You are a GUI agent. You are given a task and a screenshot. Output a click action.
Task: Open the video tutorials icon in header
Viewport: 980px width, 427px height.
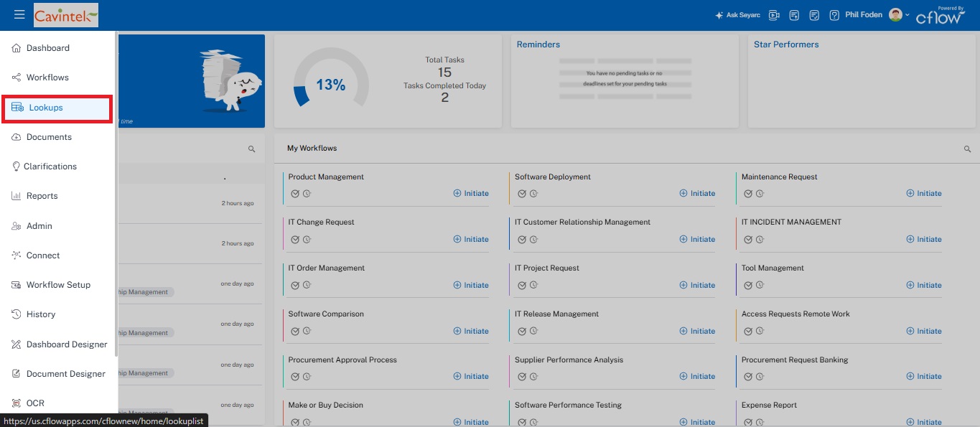pyautogui.click(x=774, y=15)
